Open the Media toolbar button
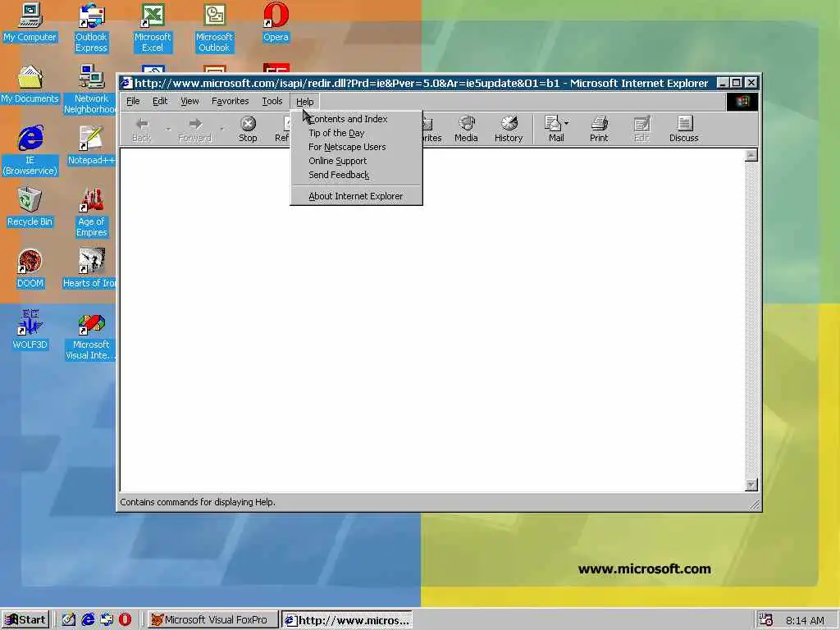 click(466, 129)
